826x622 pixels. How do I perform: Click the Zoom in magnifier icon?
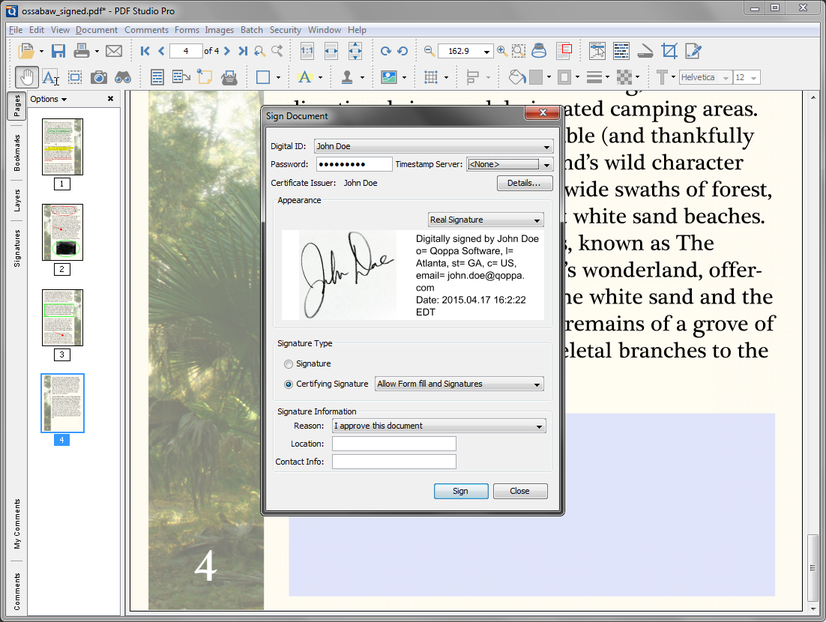point(502,51)
